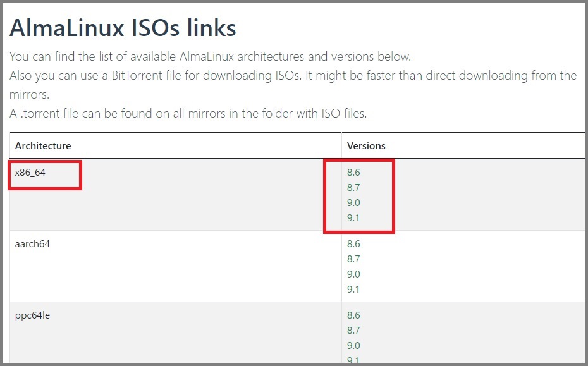This screenshot has width=588, height=366.
Task: Open the 8.6 version link for aarch64
Action: 353,244
